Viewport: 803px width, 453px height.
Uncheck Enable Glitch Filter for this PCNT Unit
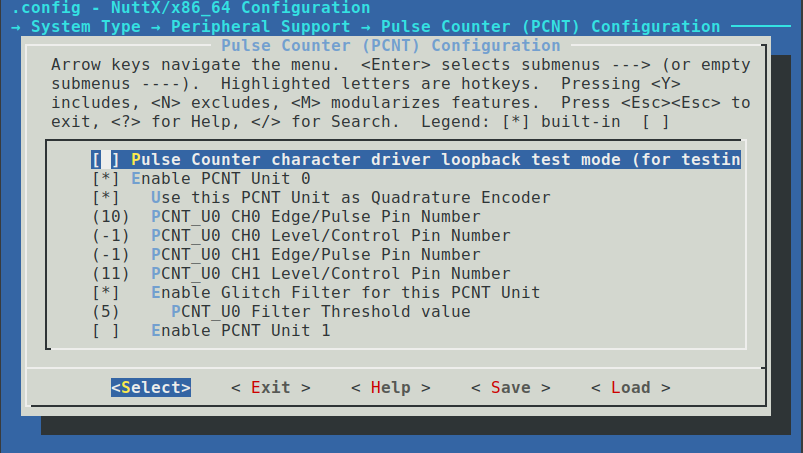point(106,293)
